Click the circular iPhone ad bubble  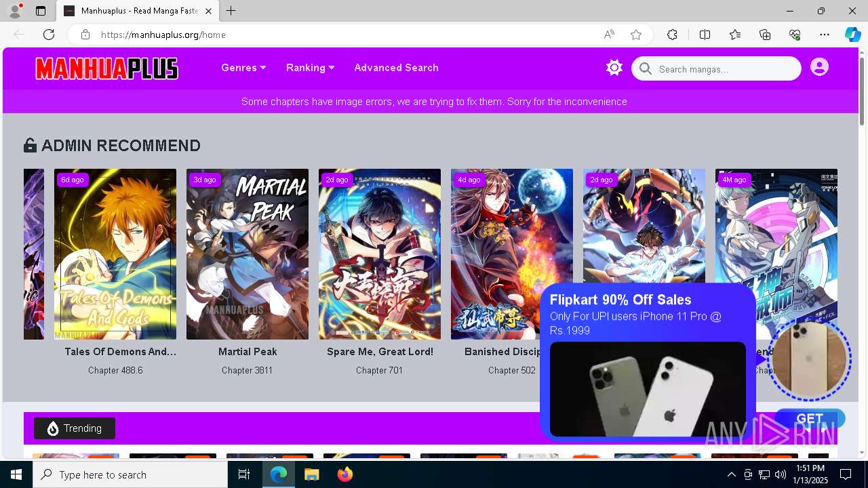pyautogui.click(x=809, y=359)
